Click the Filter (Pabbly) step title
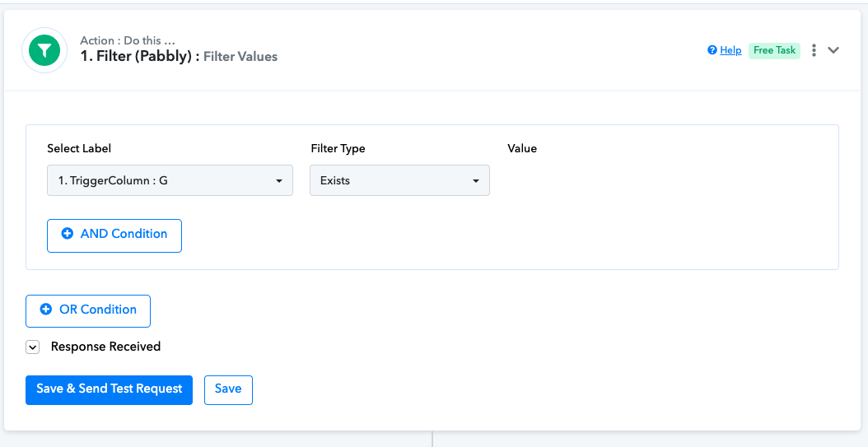This screenshot has width=868, height=447. [140, 57]
